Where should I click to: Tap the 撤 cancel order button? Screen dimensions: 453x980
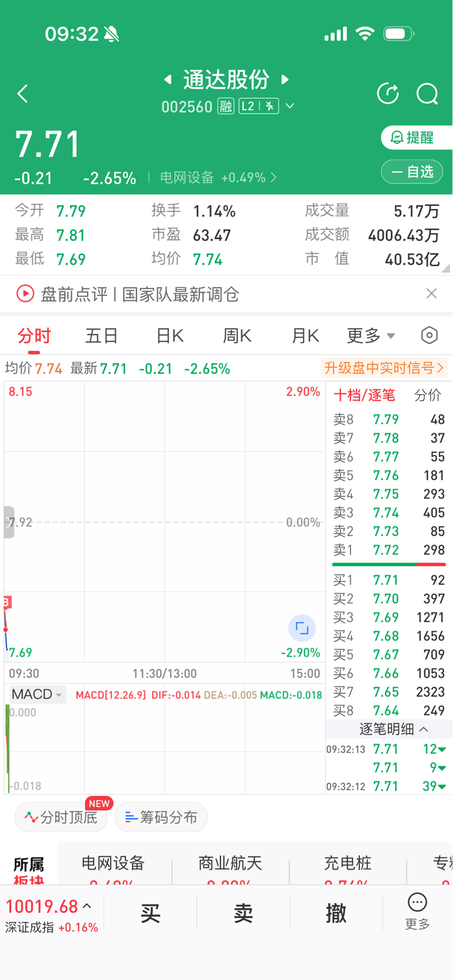point(336,913)
